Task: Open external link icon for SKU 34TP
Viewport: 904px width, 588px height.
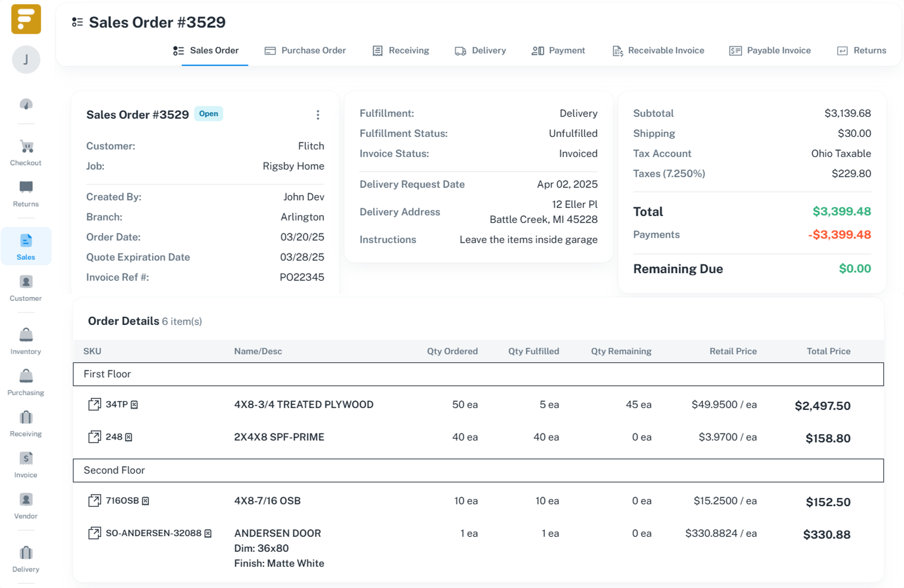Action: (x=95, y=404)
